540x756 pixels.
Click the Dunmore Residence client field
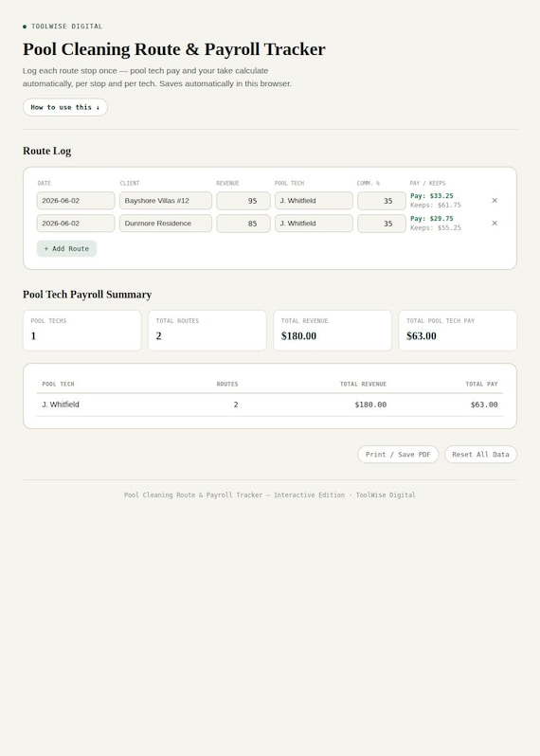pyautogui.click(x=166, y=224)
